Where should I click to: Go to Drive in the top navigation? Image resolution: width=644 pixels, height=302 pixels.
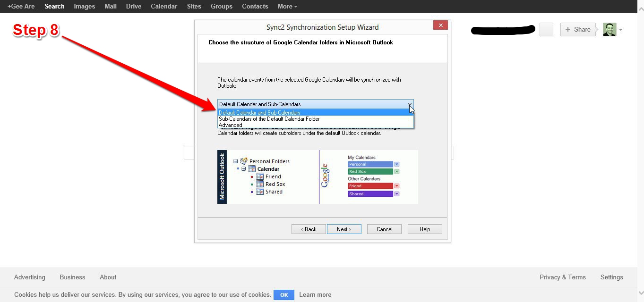click(134, 6)
